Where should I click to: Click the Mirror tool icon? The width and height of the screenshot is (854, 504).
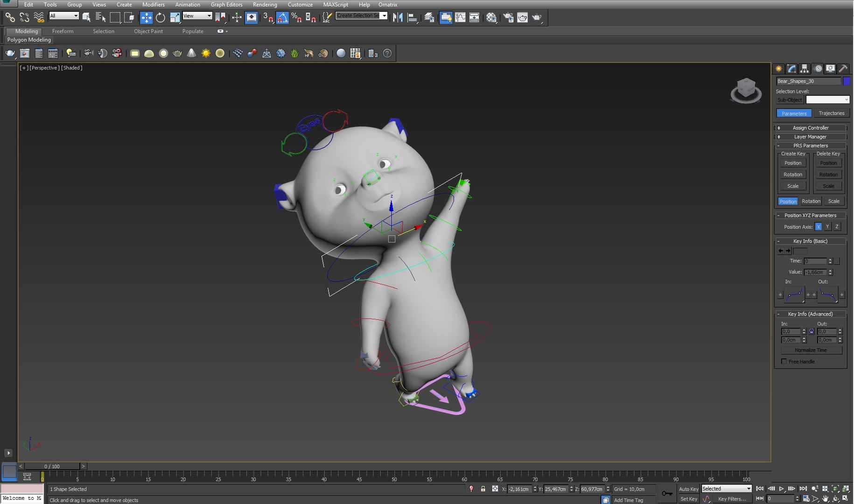(x=398, y=18)
